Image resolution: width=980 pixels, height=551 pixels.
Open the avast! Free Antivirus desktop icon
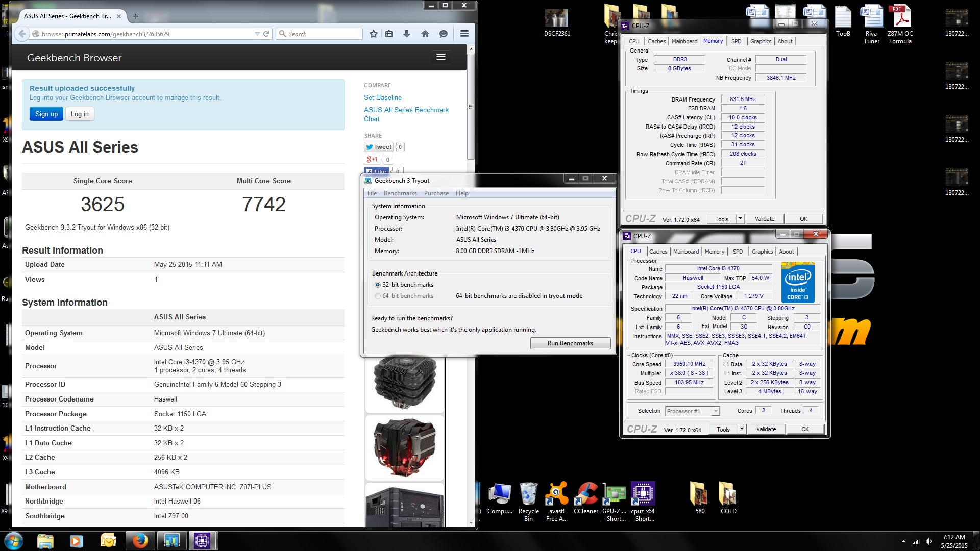[557, 502]
